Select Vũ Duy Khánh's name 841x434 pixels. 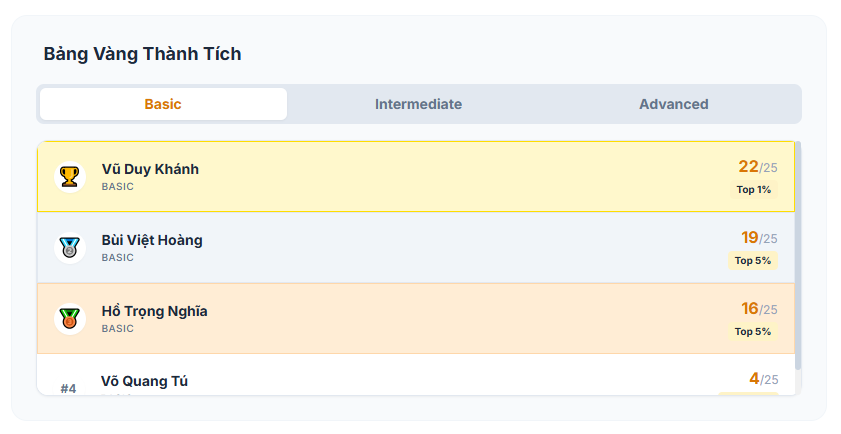(150, 169)
